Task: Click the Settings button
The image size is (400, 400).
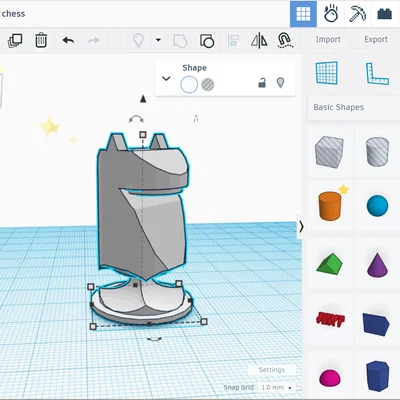Action: (x=272, y=370)
